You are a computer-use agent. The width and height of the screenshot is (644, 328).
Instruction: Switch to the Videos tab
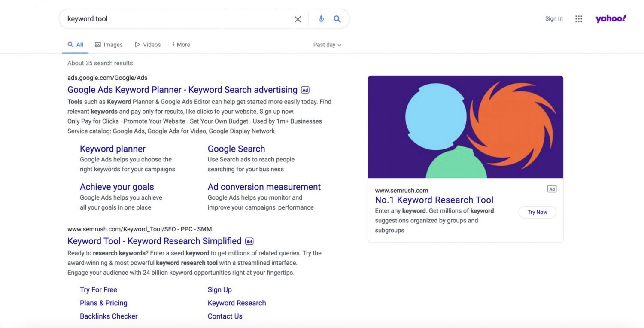[148, 45]
